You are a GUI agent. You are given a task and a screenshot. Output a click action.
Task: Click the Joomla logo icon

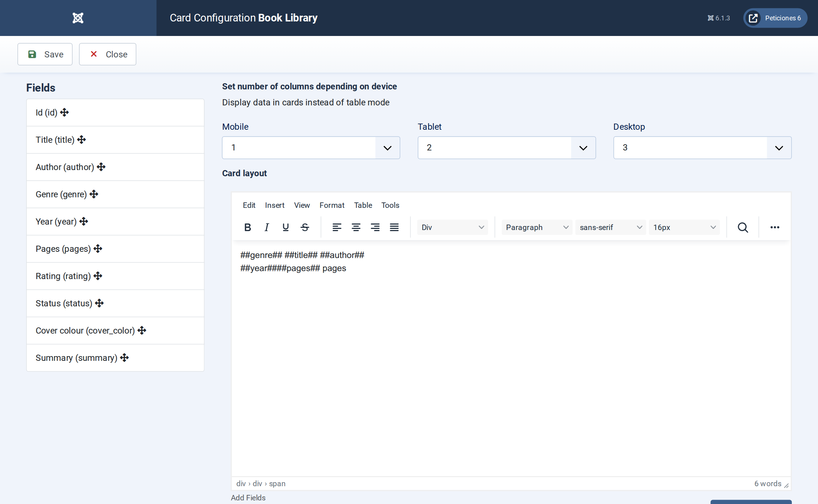point(78,18)
